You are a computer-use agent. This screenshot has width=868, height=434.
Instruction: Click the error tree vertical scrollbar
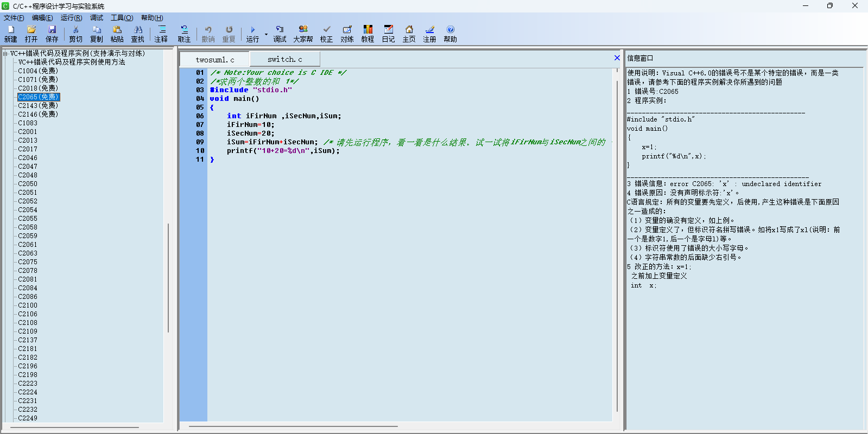point(168,277)
